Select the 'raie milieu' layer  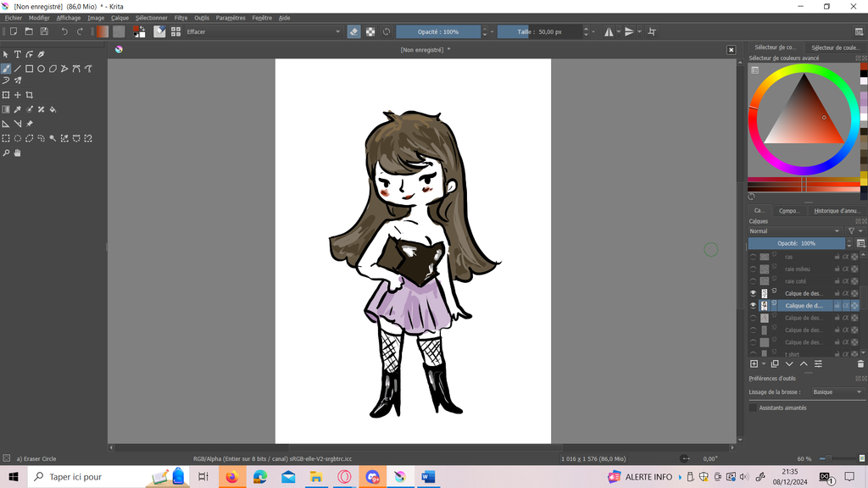tap(797, 269)
